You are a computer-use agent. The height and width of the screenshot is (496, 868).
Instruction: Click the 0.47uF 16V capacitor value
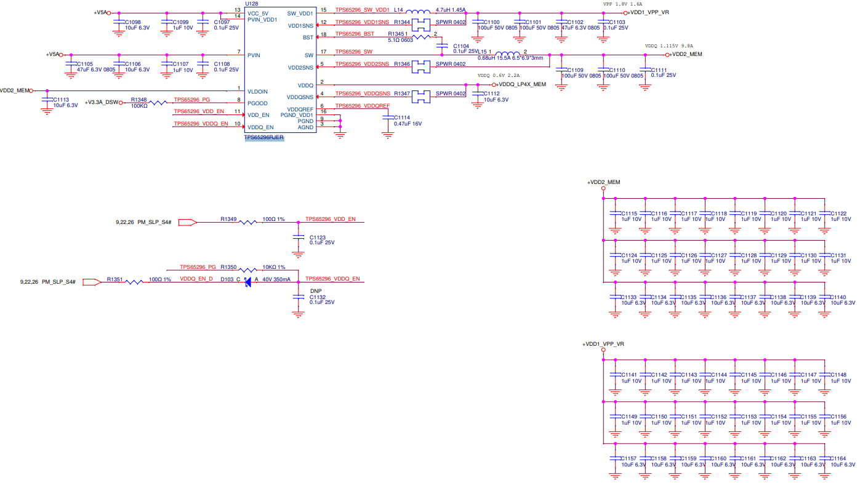point(408,124)
